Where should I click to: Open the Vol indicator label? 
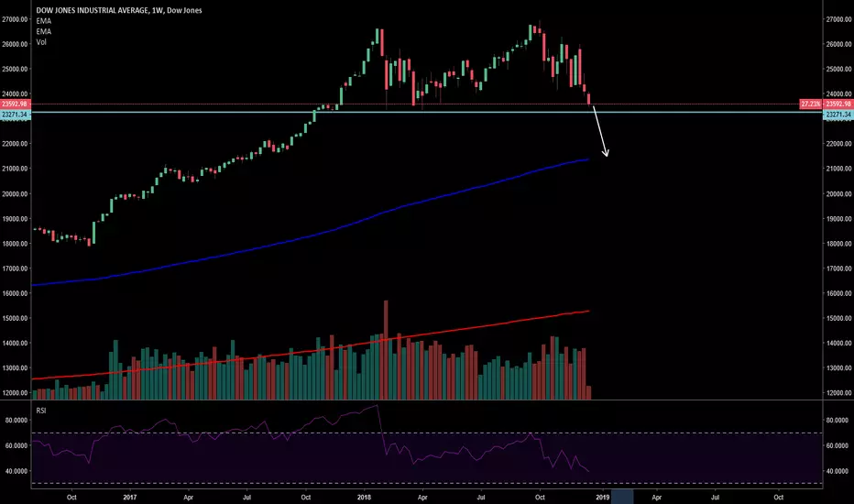coord(41,42)
